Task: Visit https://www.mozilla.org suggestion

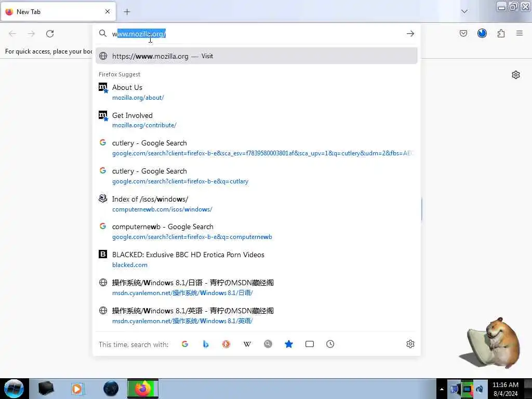Action: [x=257, y=56]
